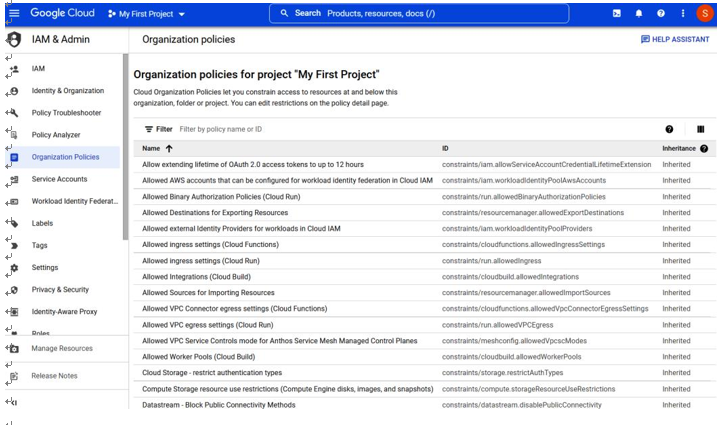723x425 pixels.
Task: Open the help question mark in top bar
Action: point(661,13)
